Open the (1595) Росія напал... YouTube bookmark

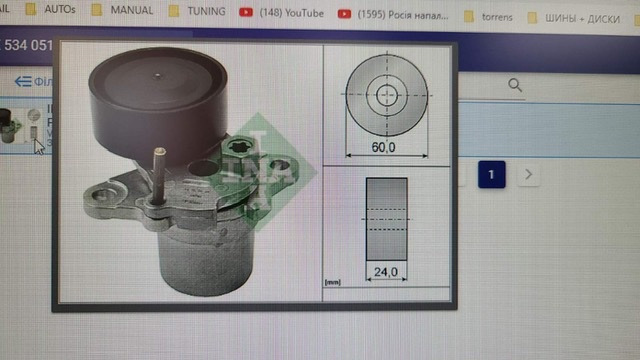click(393, 15)
